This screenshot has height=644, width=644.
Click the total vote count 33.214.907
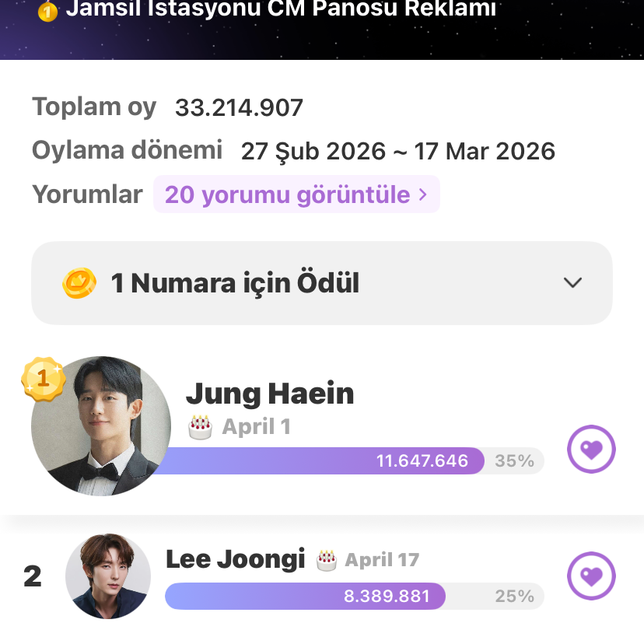[239, 107]
